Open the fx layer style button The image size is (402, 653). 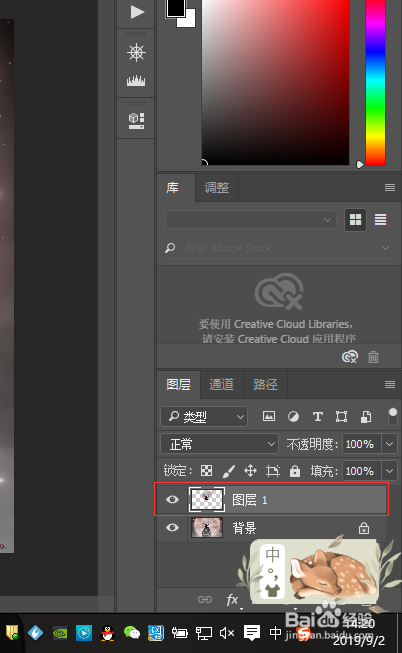(x=232, y=600)
